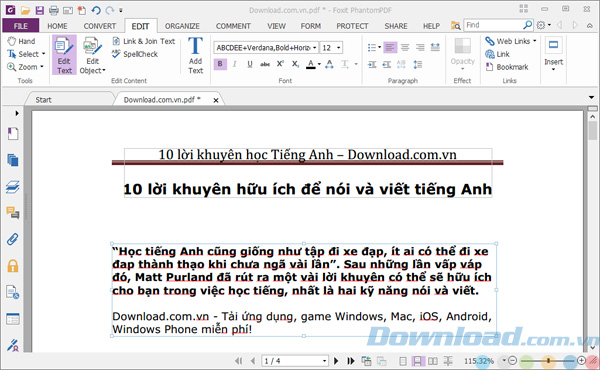Click the Print icon in quick toolbar
The image size is (600, 370).
54,10
